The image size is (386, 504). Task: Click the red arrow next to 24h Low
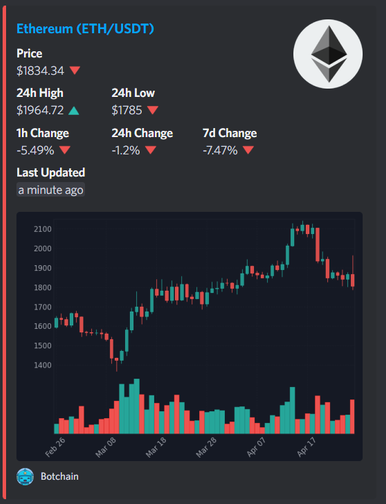click(x=153, y=110)
